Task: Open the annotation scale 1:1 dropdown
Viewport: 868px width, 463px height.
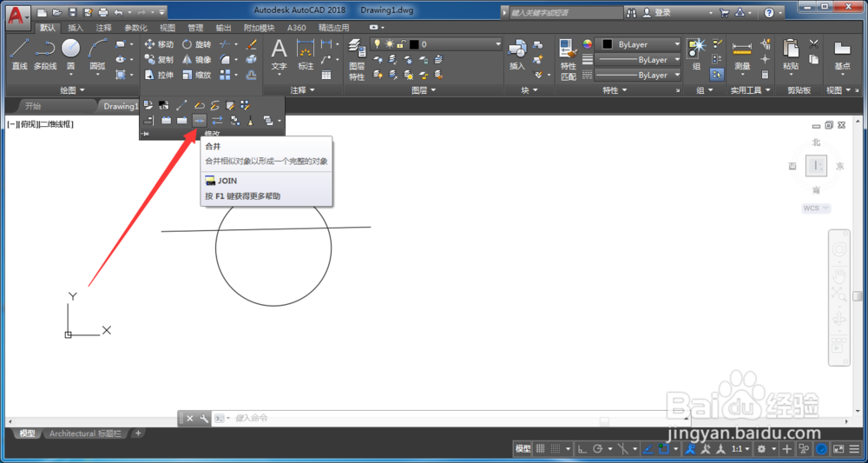Action: click(740, 448)
